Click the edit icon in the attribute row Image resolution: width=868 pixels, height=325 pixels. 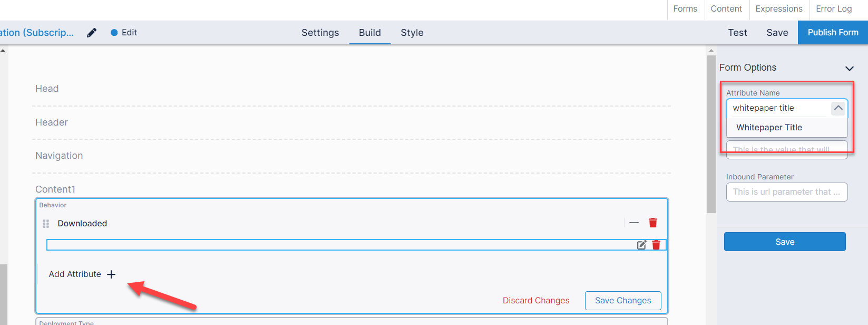coord(641,245)
